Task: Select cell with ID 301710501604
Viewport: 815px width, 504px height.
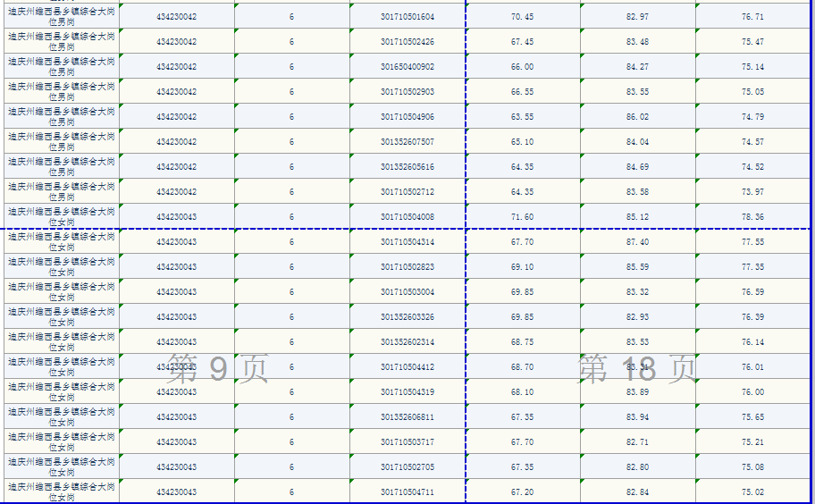Action: 407,17
